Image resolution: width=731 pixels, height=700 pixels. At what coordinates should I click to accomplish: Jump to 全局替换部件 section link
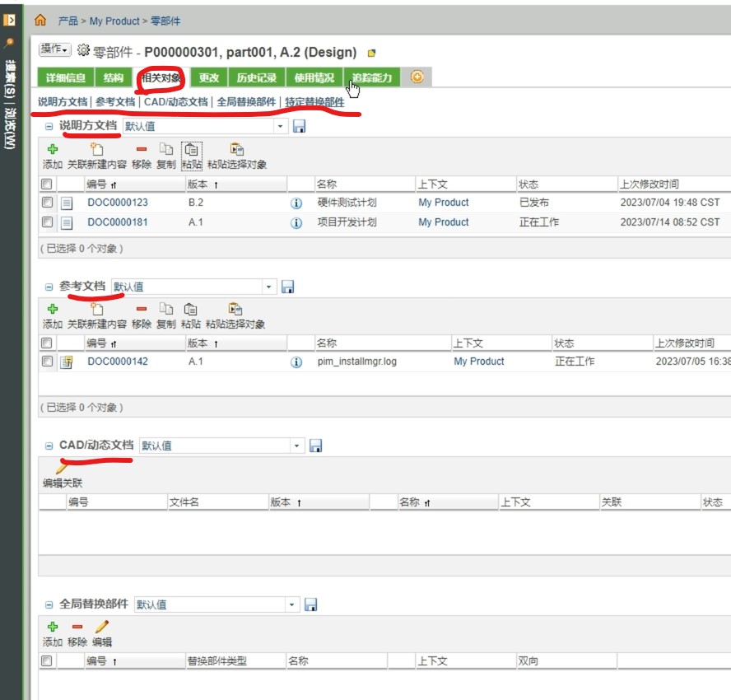point(246,101)
